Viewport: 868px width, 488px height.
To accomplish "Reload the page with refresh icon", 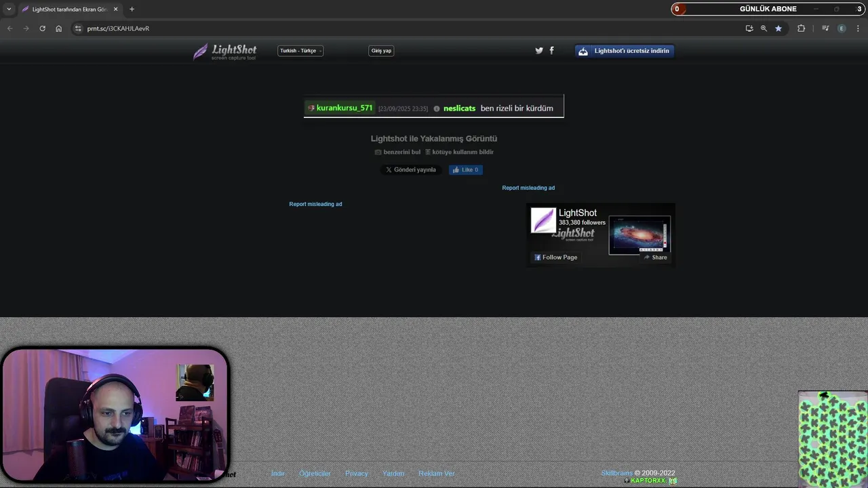I will (42, 28).
